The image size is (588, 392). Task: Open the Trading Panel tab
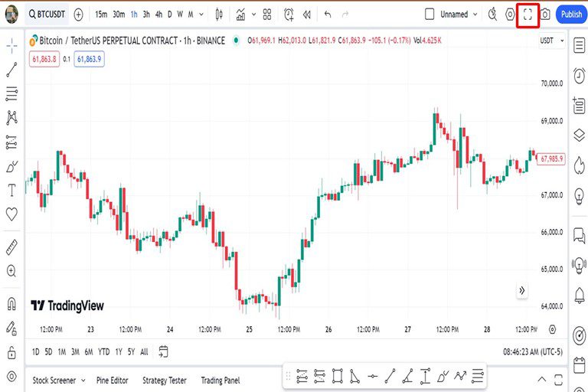coord(220,381)
